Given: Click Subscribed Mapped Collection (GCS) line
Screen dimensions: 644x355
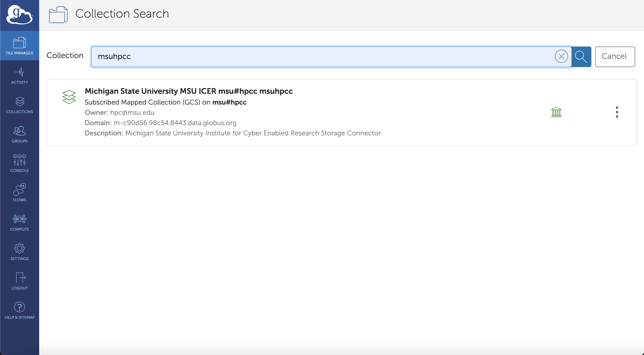Looking at the screenshot, I should pyautogui.click(x=166, y=102).
